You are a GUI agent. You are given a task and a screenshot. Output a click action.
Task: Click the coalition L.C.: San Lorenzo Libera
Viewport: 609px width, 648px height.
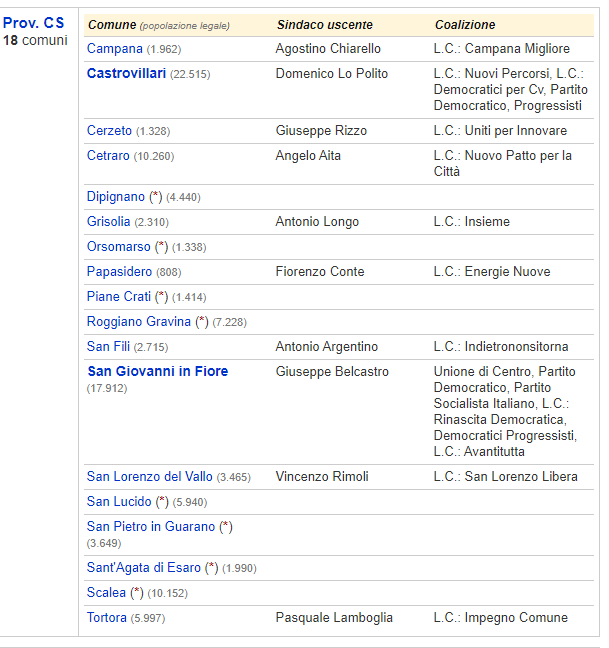506,477
